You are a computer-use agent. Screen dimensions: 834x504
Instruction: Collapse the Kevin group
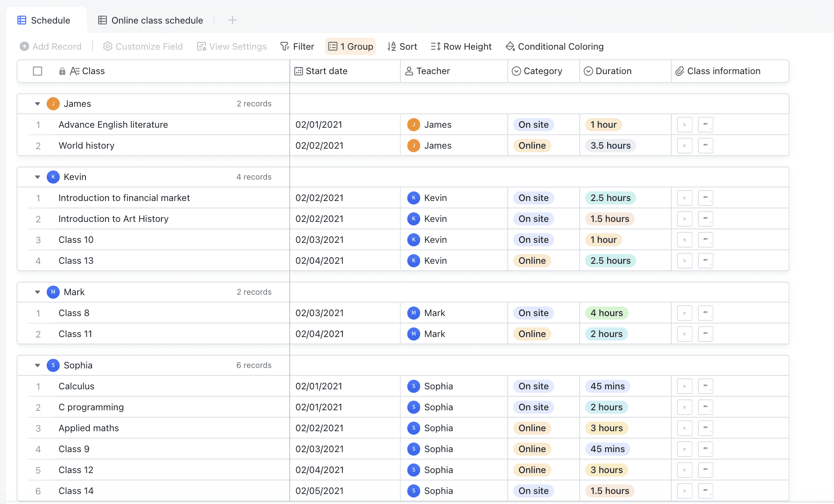(38, 177)
